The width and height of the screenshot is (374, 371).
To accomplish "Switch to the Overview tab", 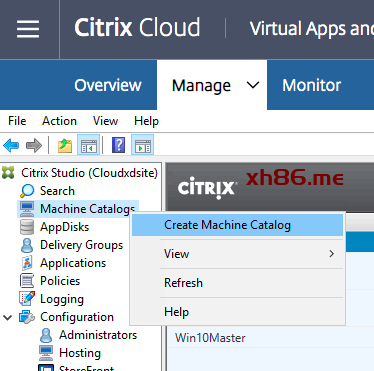I will point(108,85).
